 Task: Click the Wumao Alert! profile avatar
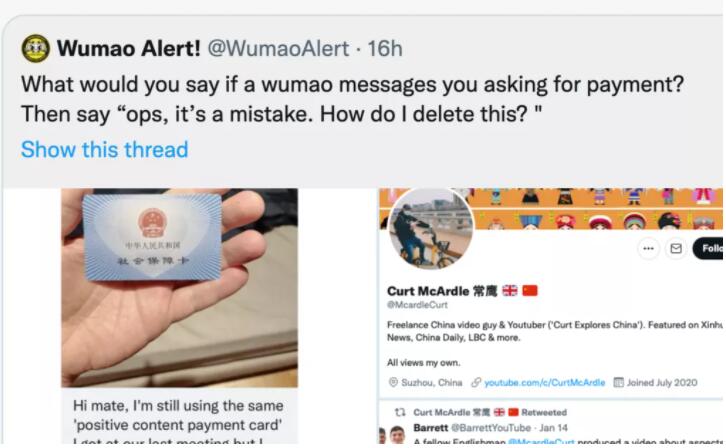coord(36,48)
